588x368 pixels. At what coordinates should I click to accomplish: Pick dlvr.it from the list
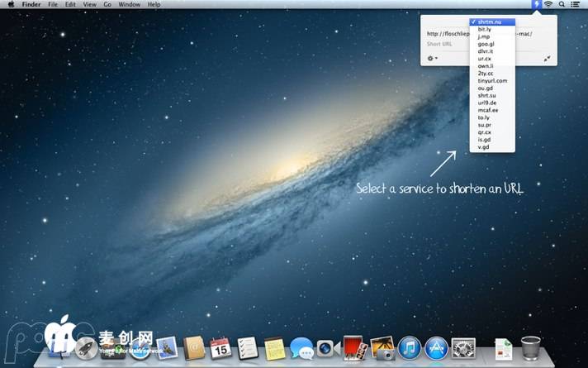[492, 51]
